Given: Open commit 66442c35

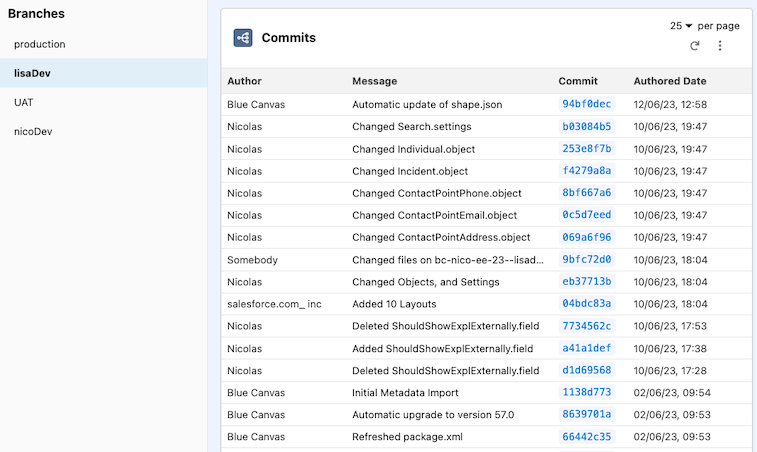Looking at the screenshot, I should (587, 437).
